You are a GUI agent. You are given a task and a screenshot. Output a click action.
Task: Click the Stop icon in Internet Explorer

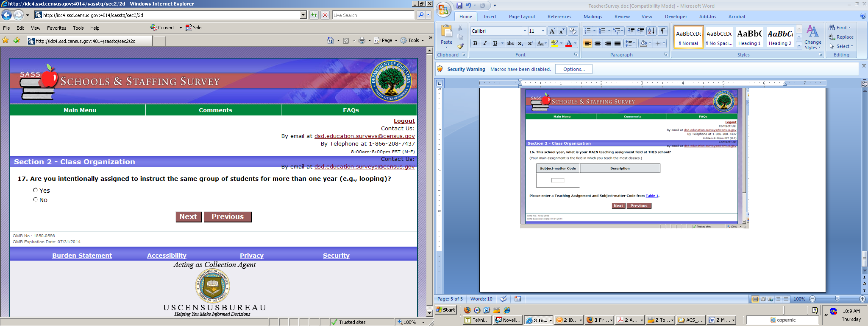point(325,15)
